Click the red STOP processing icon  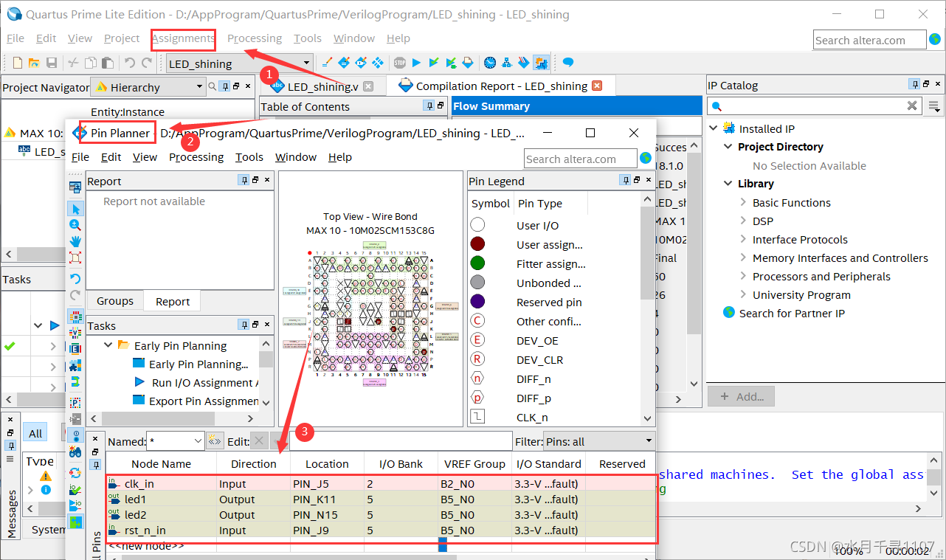399,63
